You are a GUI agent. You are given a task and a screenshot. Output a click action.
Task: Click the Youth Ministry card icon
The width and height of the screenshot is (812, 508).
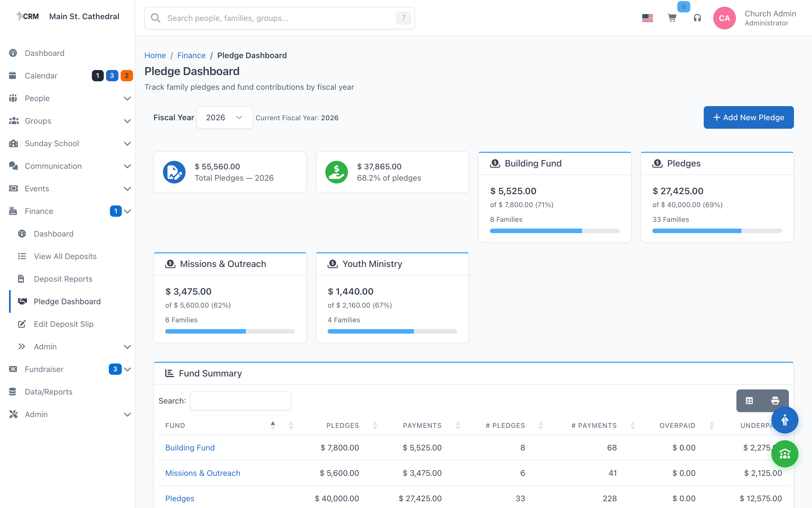click(332, 264)
